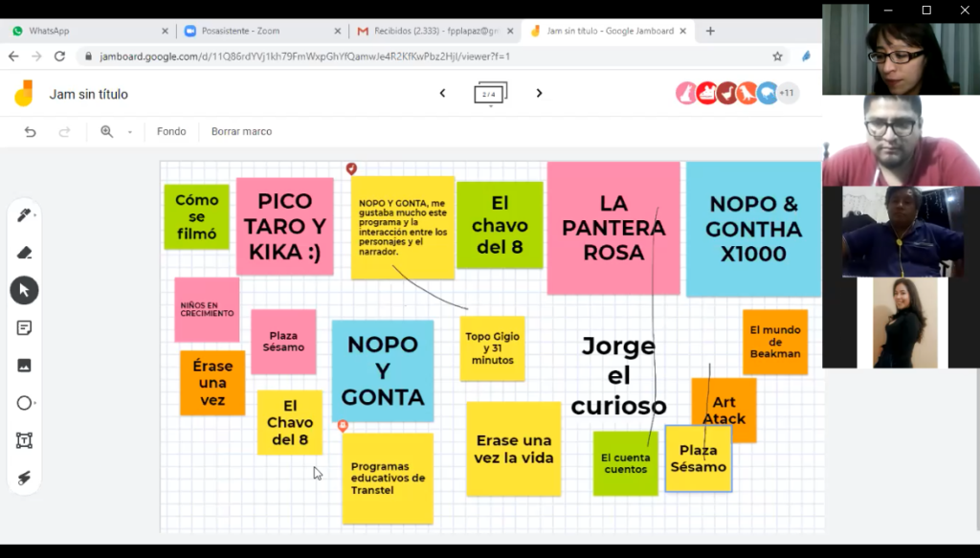The width and height of the screenshot is (980, 558).
Task: Expand the zoom level dropdown arrow
Action: (x=129, y=132)
